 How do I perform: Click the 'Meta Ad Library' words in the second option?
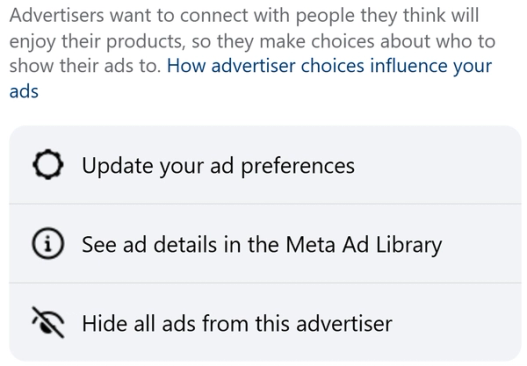pyautogui.click(x=364, y=244)
